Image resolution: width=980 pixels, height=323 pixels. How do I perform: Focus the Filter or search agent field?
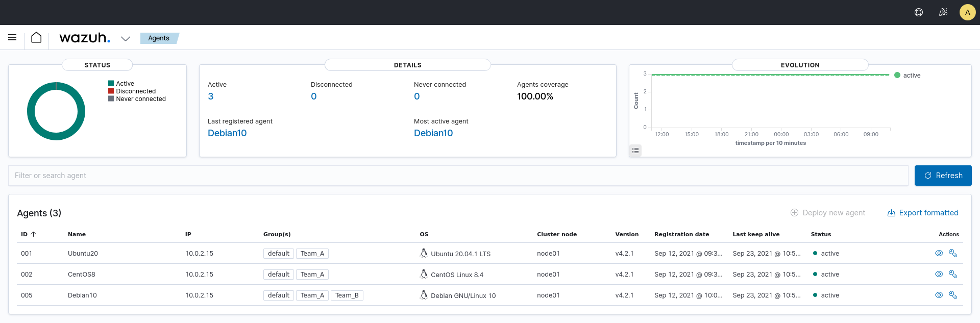458,176
